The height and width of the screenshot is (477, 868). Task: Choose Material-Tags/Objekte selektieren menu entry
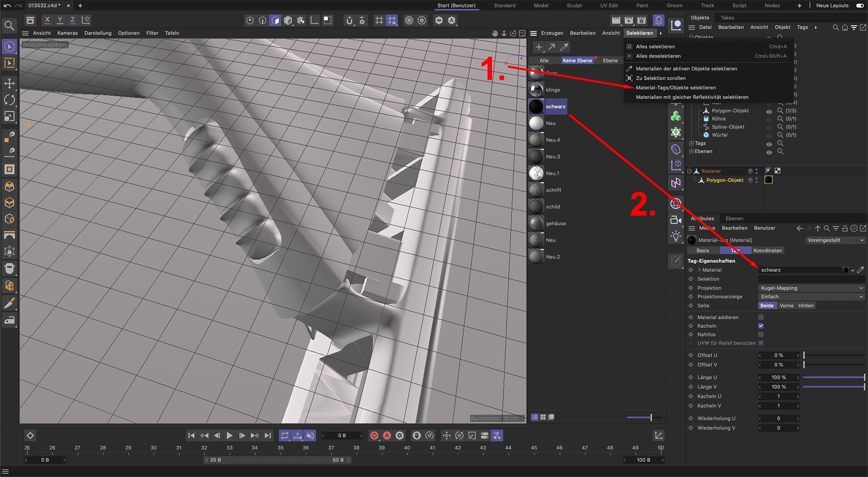click(675, 87)
